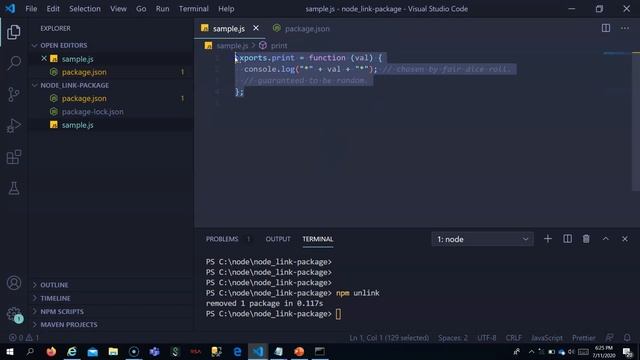Open Source Control view
Screen dimensions: 640x360
tap(14, 94)
